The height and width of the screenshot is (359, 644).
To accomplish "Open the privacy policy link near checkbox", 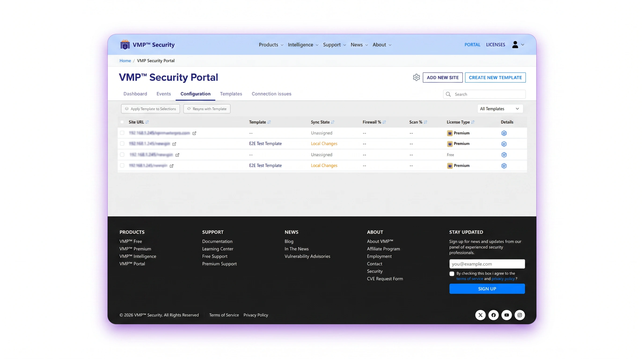I will pyautogui.click(x=503, y=279).
